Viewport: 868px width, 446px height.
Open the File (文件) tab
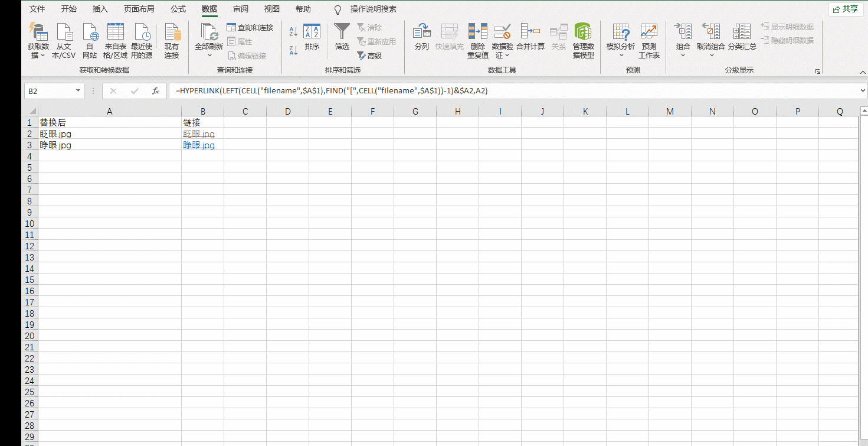click(37, 9)
